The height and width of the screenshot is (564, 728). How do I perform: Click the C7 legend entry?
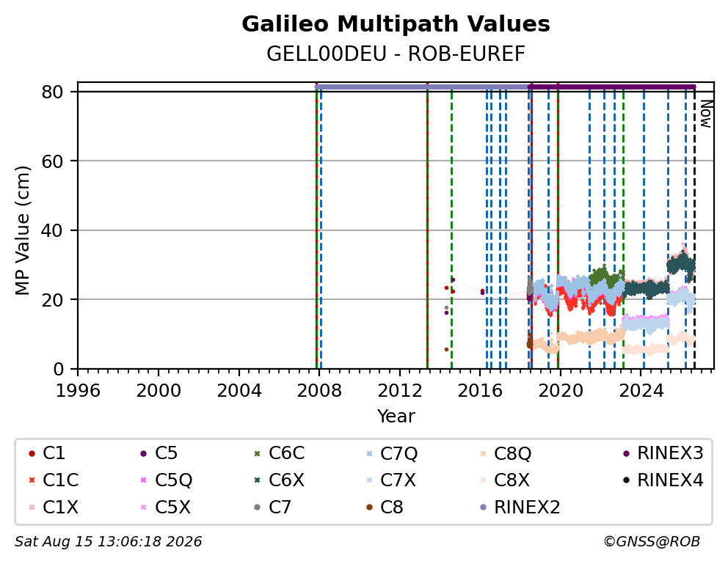tap(272, 508)
